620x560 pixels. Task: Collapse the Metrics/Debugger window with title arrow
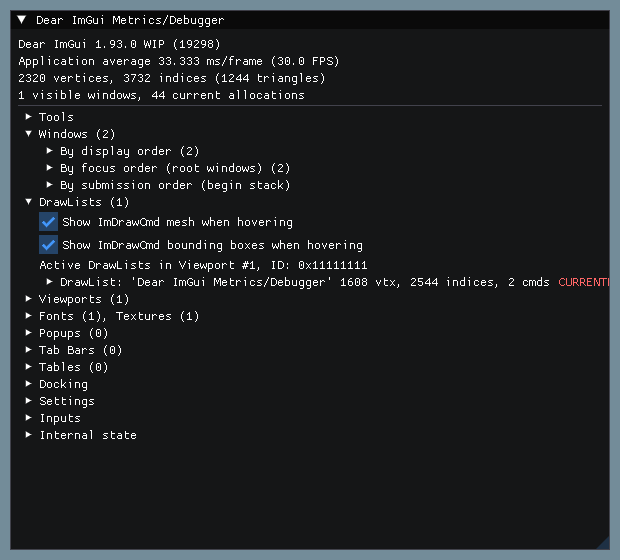[x=22, y=20]
